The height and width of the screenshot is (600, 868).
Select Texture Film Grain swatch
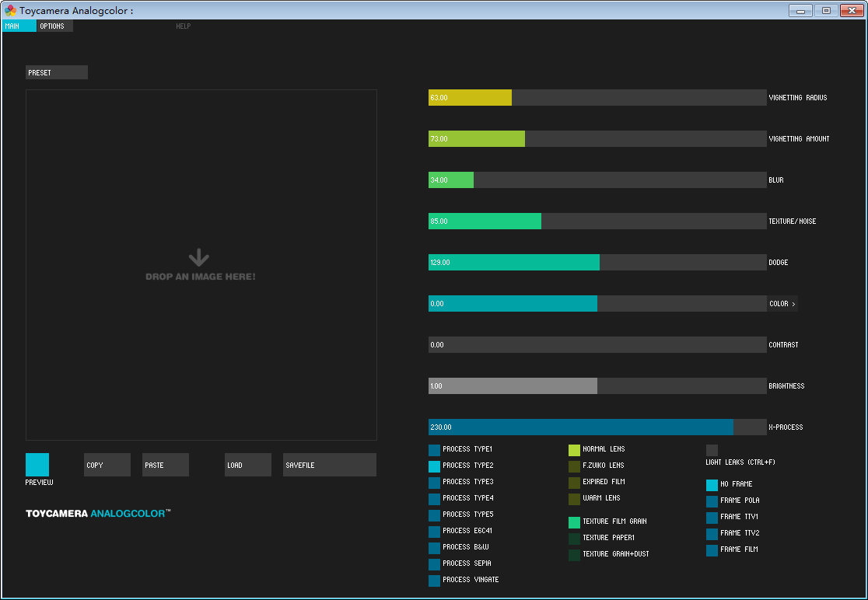point(575,522)
